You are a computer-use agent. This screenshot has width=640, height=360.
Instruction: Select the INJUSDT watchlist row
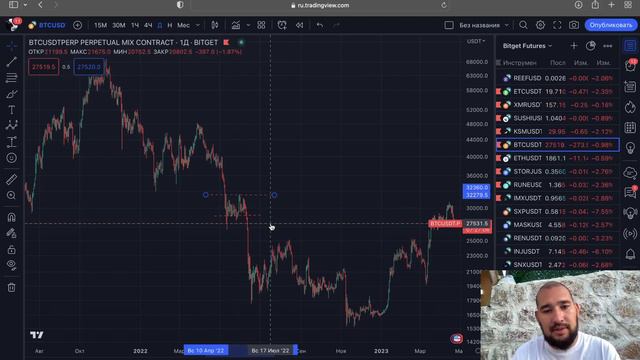558,251
